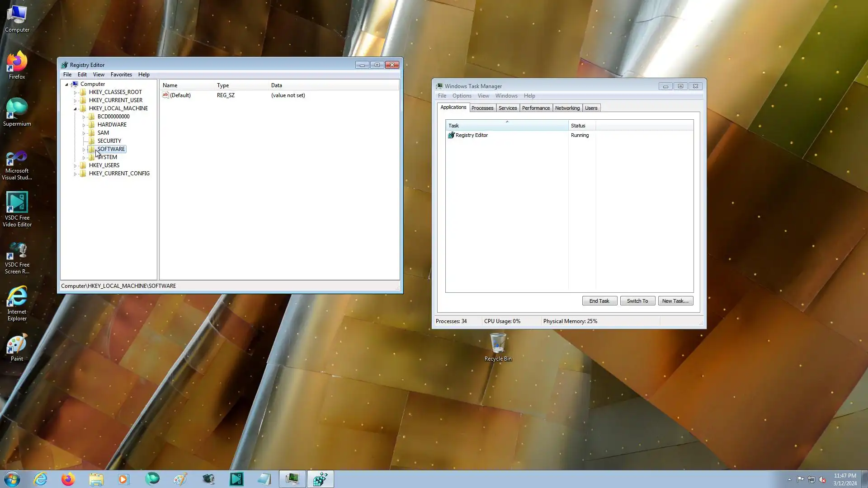868x488 pixels.
Task: Switch to the Processes tab
Action: coord(482,108)
